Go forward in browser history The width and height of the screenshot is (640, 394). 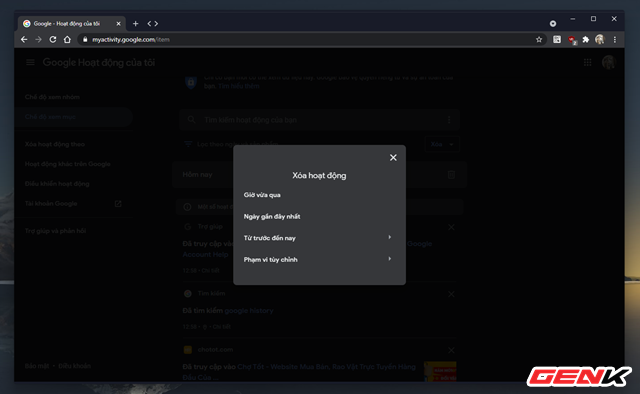[x=38, y=40]
